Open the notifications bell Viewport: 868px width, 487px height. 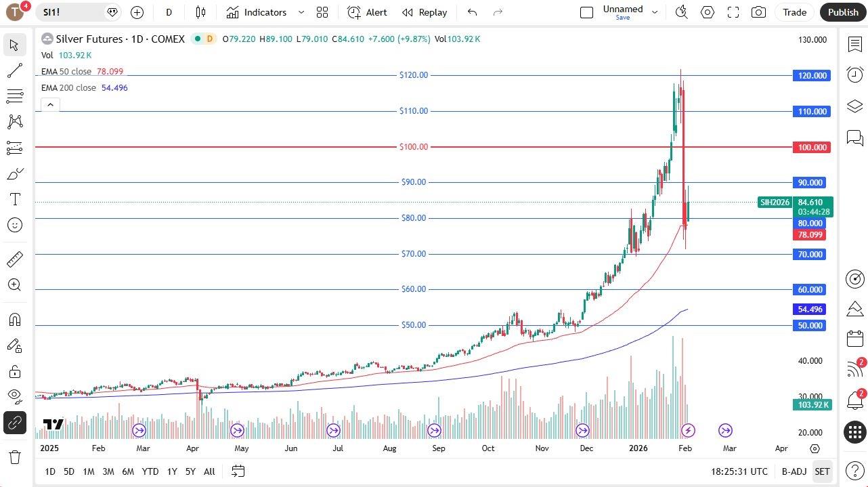[854, 402]
